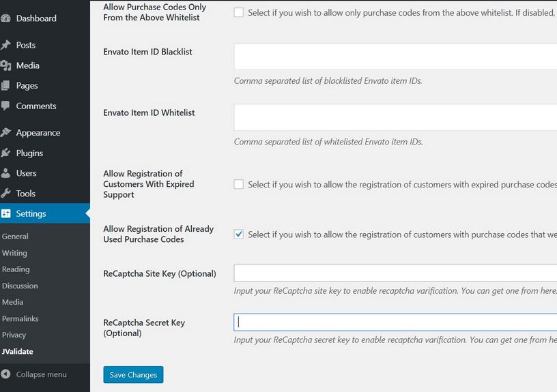This screenshot has height=392, width=557.
Task: Click the Tools wrench icon
Action: click(x=5, y=194)
